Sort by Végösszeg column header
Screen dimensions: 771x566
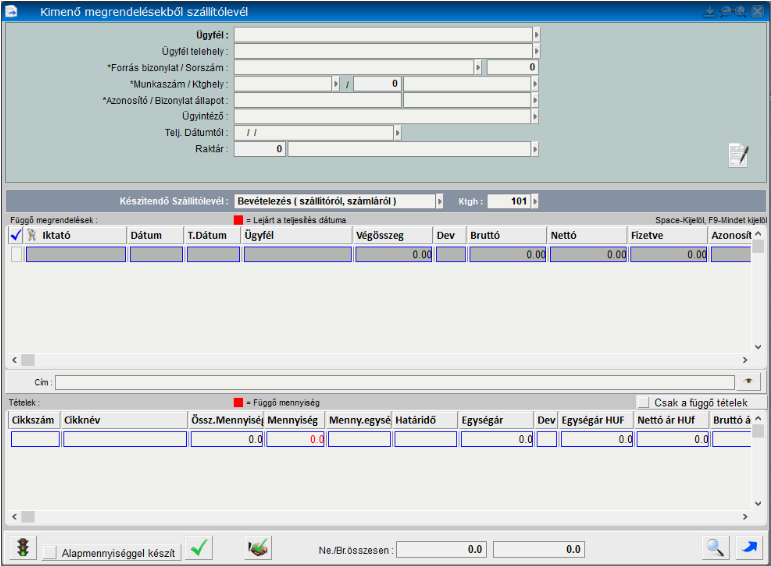coord(393,236)
